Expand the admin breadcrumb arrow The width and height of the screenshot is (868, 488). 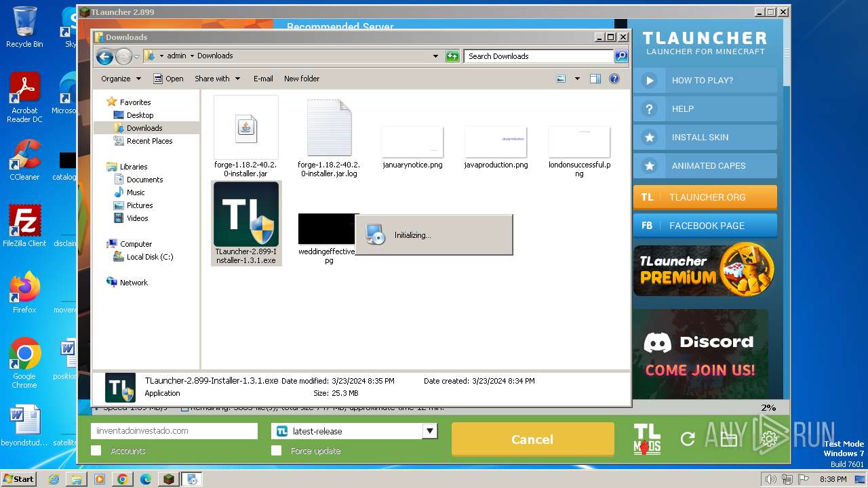pyautogui.click(x=192, y=56)
